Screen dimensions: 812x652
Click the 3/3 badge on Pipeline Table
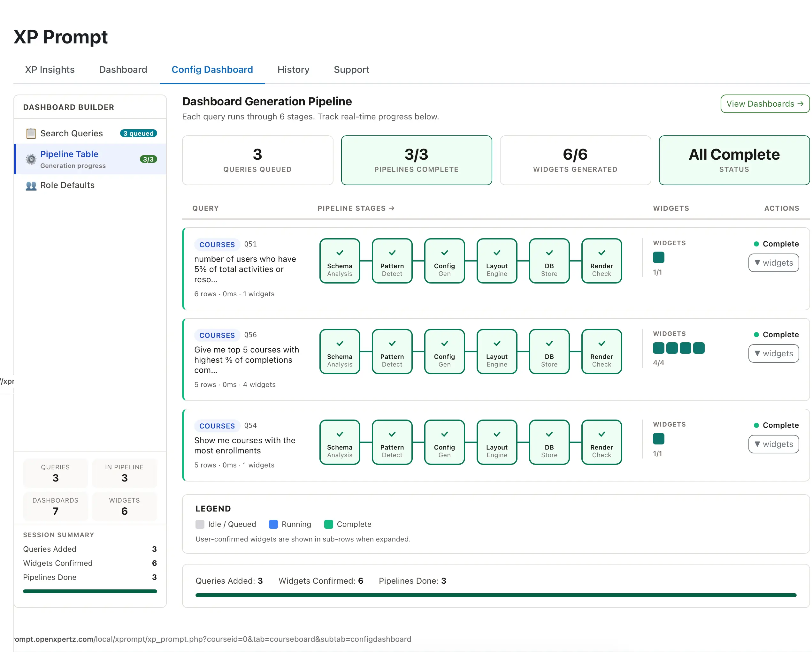pos(149,159)
